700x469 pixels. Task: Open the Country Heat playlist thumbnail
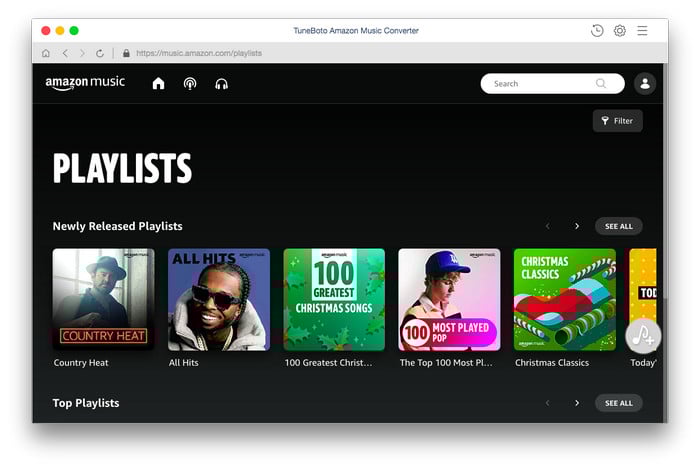[x=103, y=299]
